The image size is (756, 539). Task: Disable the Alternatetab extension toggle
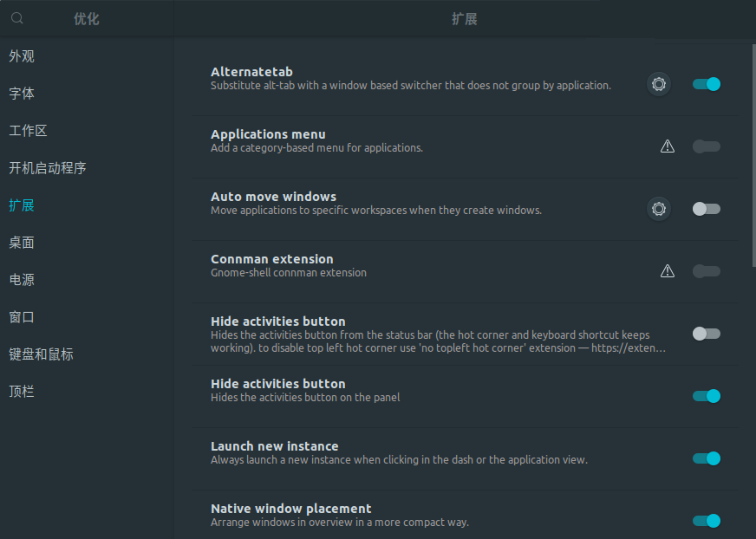pos(707,84)
